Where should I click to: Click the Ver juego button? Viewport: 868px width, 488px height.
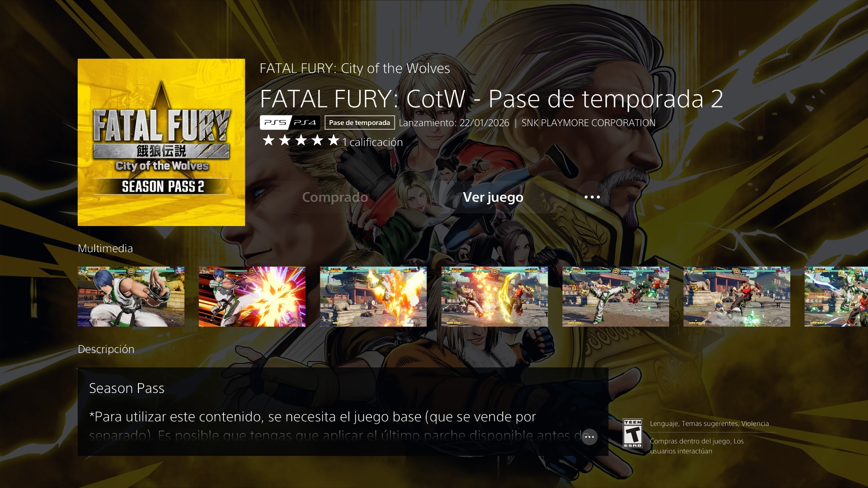pos(493,197)
